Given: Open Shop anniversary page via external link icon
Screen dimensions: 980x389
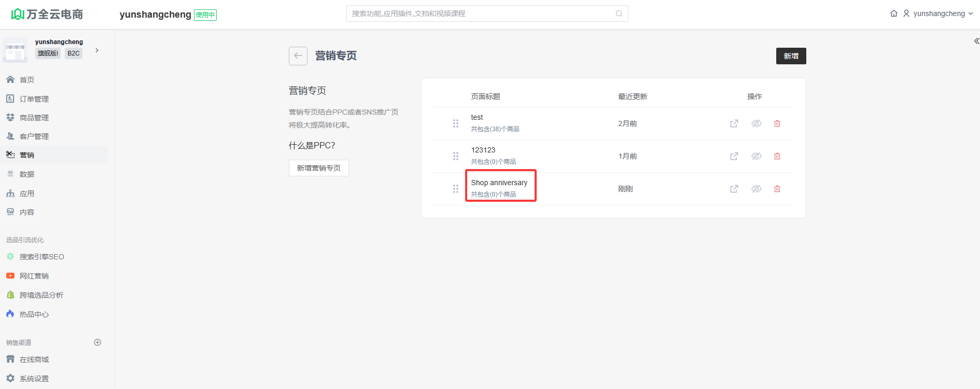Looking at the screenshot, I should (x=734, y=189).
